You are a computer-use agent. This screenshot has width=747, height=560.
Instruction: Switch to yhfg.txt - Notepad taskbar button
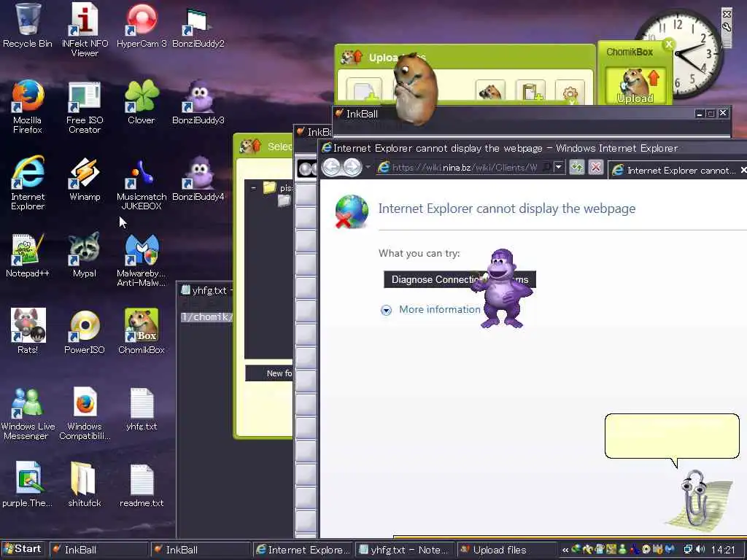(x=405, y=550)
